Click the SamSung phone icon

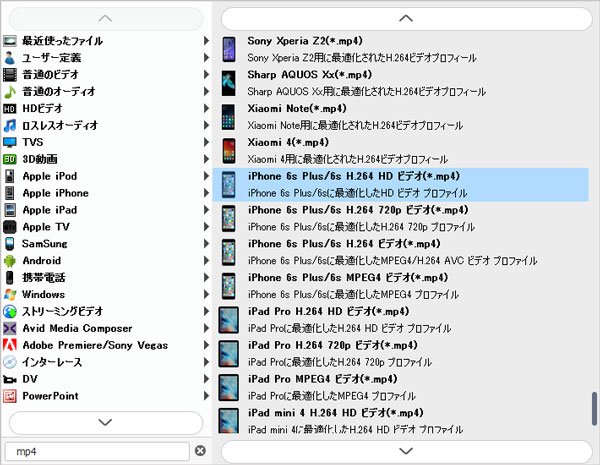[x=10, y=244]
